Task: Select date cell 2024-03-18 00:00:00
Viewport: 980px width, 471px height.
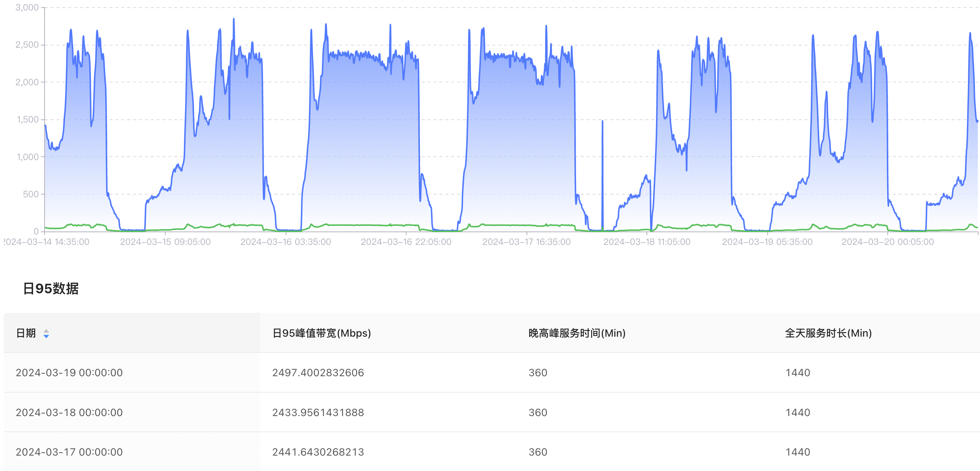Action: click(x=69, y=412)
